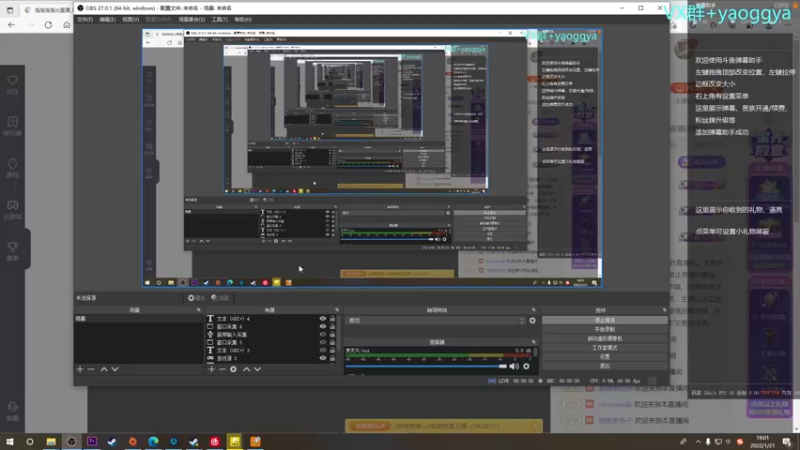
Task: Add a new source with the plus icon in the Sources panel
Action: click(x=211, y=369)
